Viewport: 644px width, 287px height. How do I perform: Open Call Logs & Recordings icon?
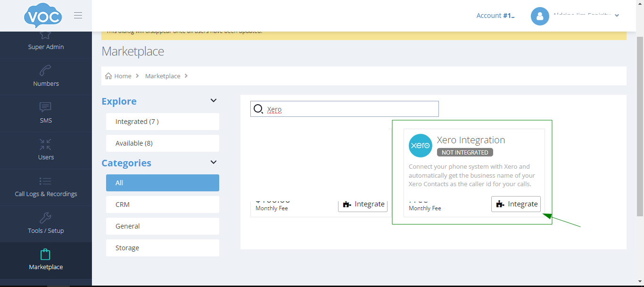click(46, 181)
